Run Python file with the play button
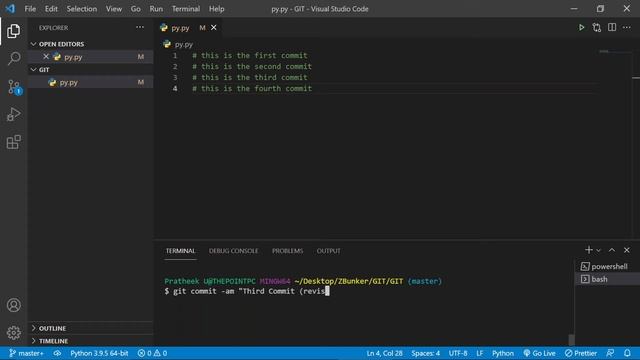 point(581,28)
